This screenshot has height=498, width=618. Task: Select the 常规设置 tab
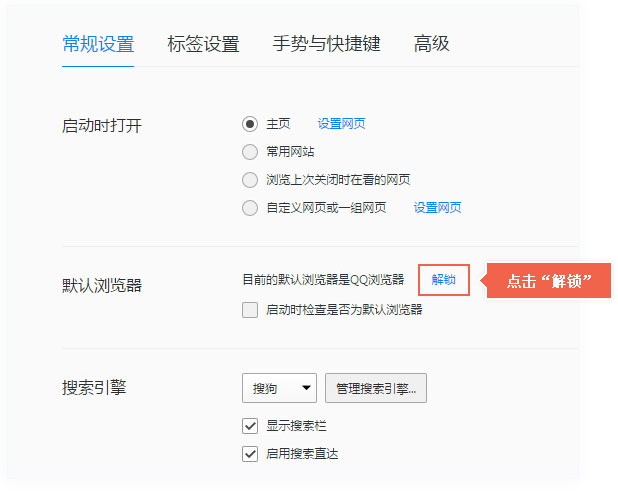(98, 44)
